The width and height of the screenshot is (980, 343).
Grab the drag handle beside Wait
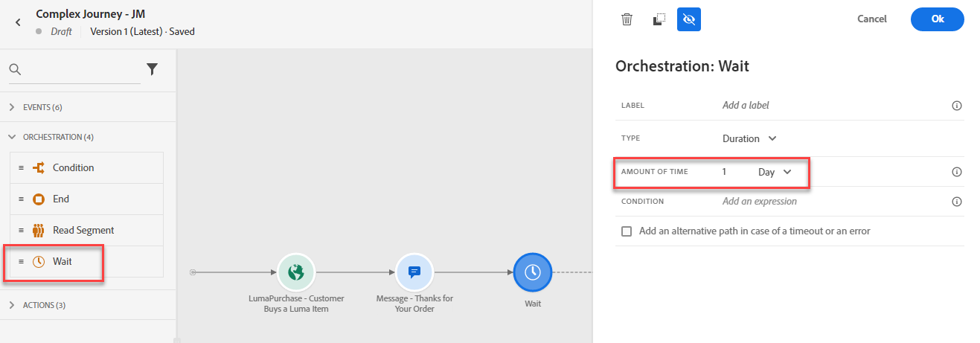tap(22, 261)
